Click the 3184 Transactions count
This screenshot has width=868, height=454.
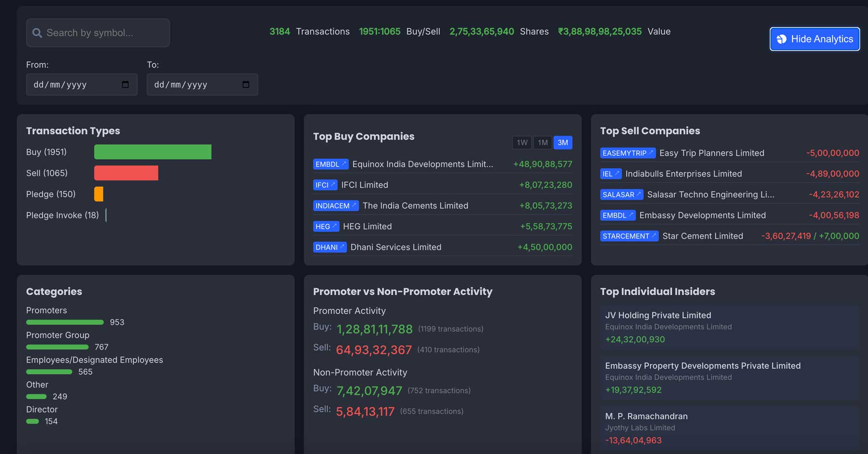[x=280, y=31]
